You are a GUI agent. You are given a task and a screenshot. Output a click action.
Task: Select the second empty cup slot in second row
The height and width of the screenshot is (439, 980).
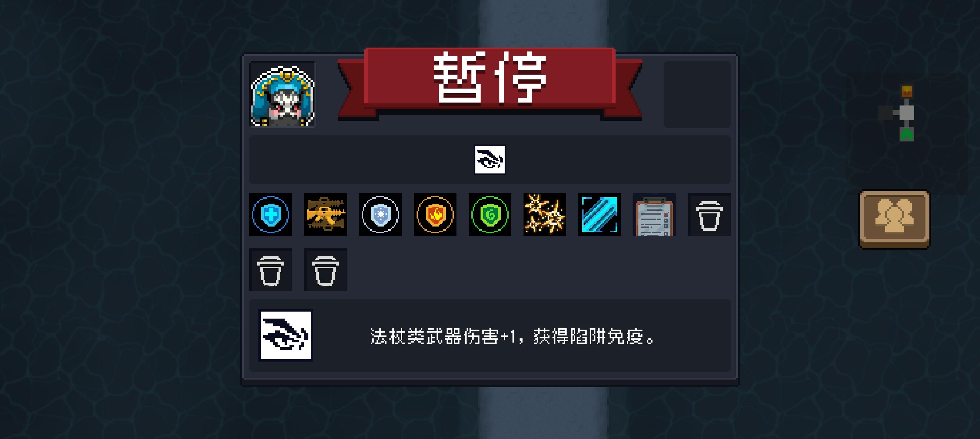325,269
